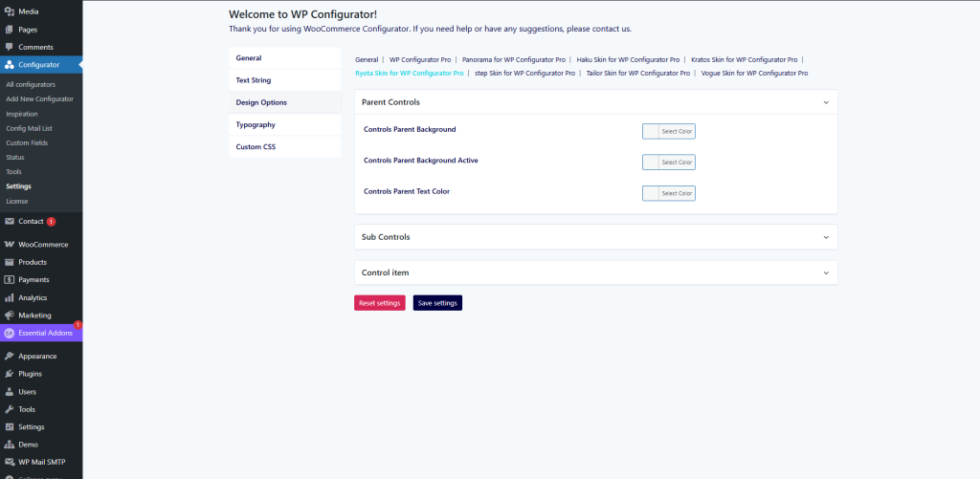Click the Configurator icon in sidebar

pyautogui.click(x=10, y=64)
